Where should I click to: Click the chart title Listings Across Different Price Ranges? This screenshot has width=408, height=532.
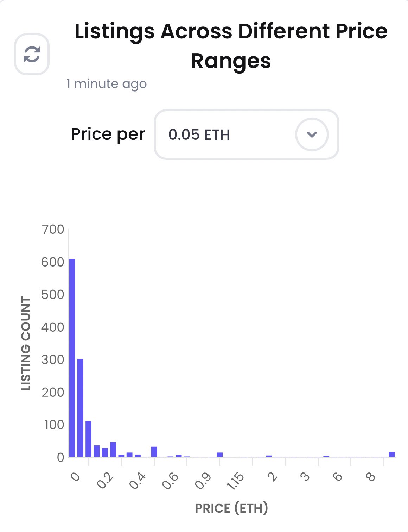[x=231, y=46]
